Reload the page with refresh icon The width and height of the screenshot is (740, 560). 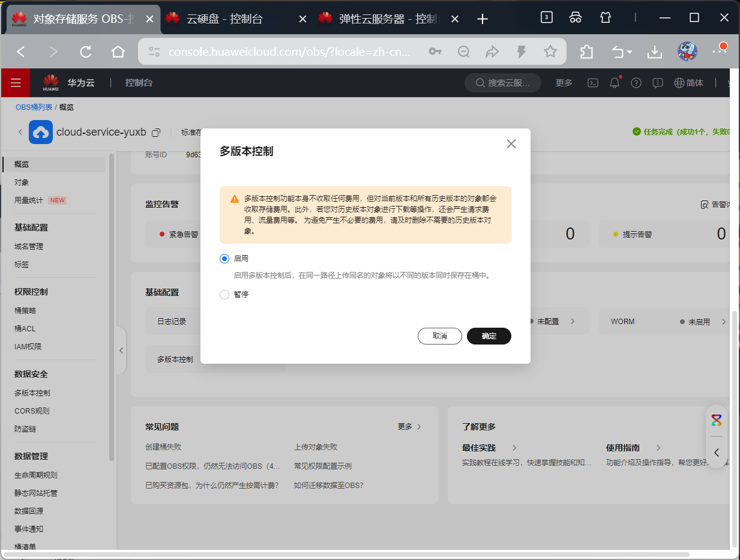(86, 52)
